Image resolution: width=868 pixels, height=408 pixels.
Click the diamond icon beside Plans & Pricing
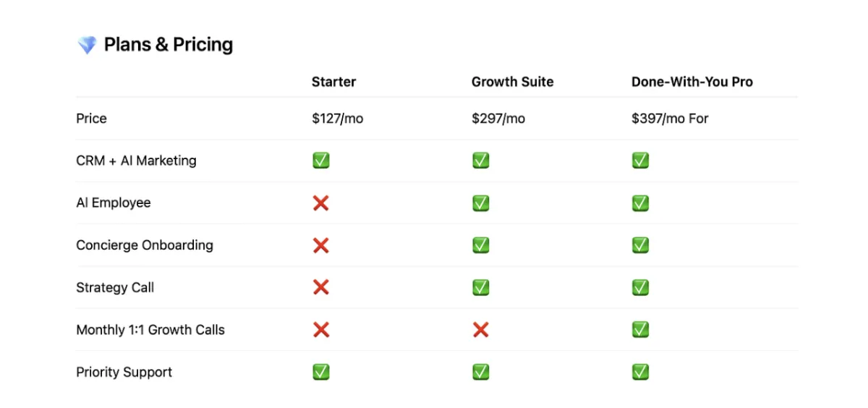[87, 45]
